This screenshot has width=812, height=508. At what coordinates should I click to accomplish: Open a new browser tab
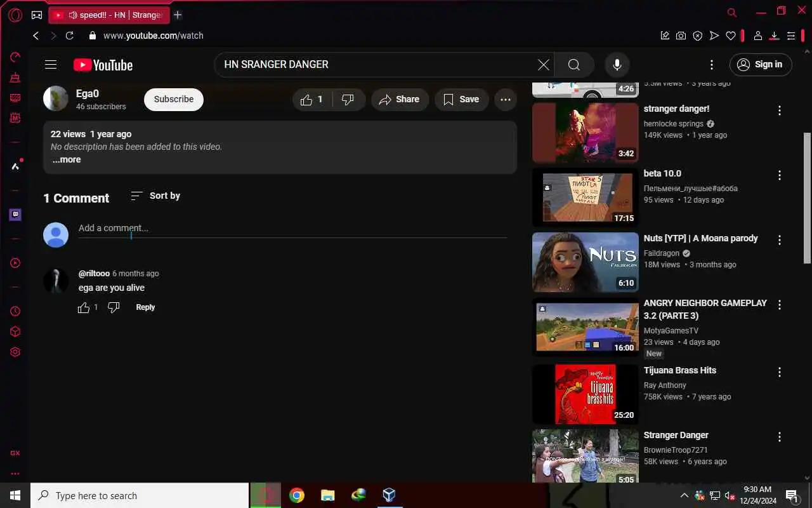click(x=178, y=15)
